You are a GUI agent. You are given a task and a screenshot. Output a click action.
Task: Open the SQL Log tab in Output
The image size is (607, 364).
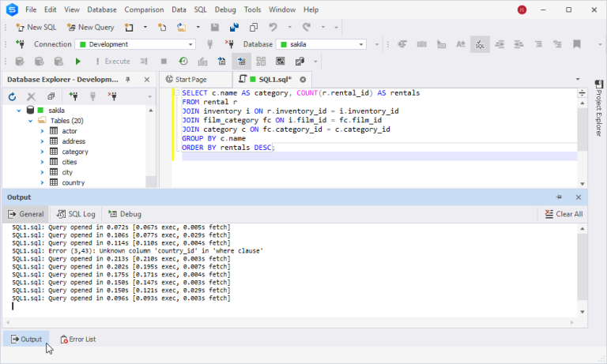point(76,214)
